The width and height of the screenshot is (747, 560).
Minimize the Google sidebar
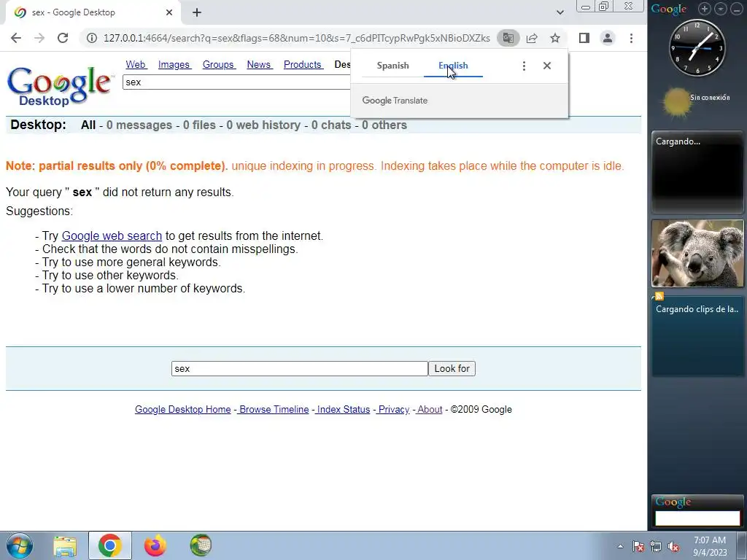pyautogui.click(x=737, y=9)
